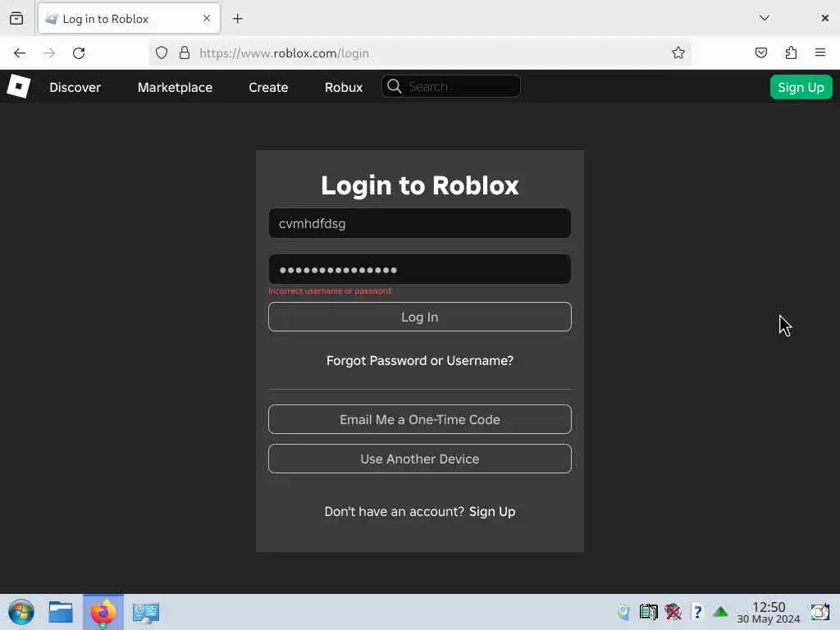Screen dimensions: 840x630
Task: Click the taskbar clock showing 12:50
Action: point(769,613)
